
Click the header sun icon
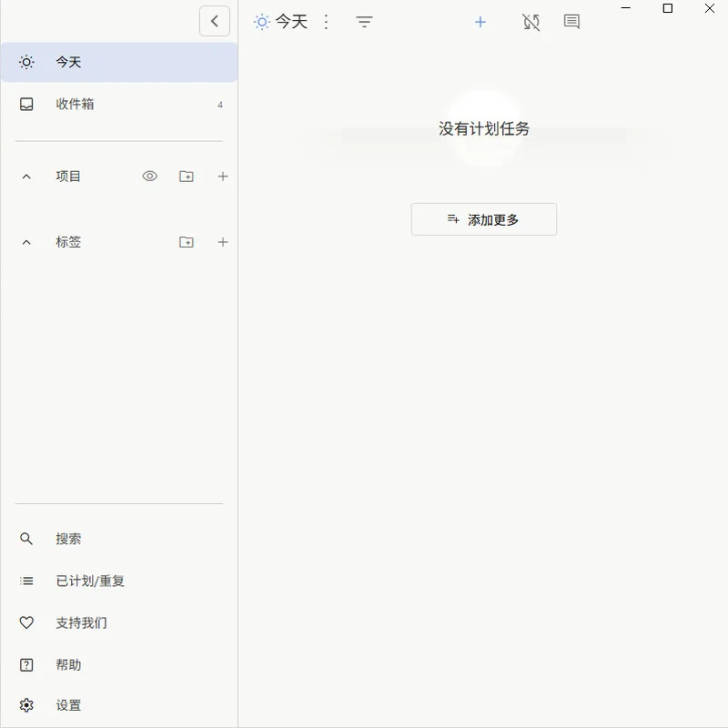coord(262,22)
